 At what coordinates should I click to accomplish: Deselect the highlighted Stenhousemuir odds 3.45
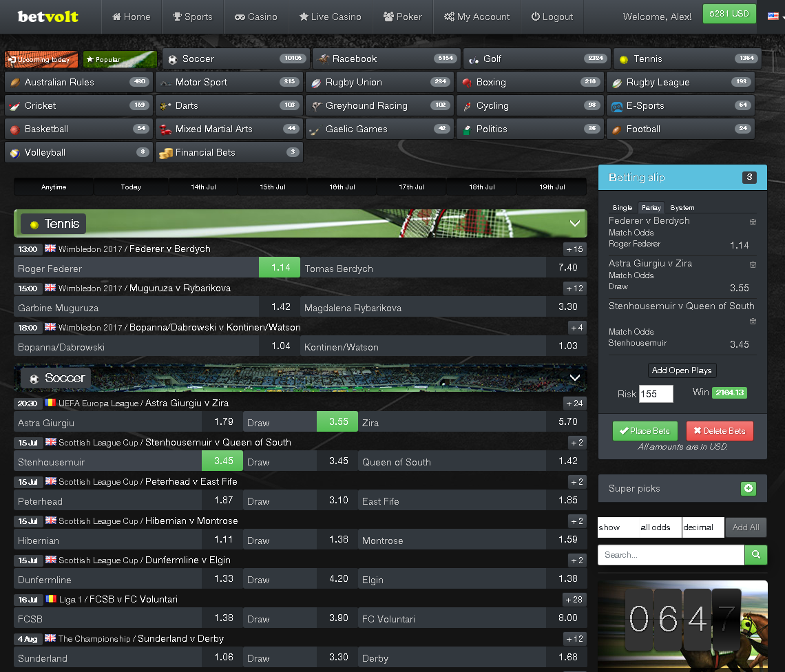(x=222, y=461)
